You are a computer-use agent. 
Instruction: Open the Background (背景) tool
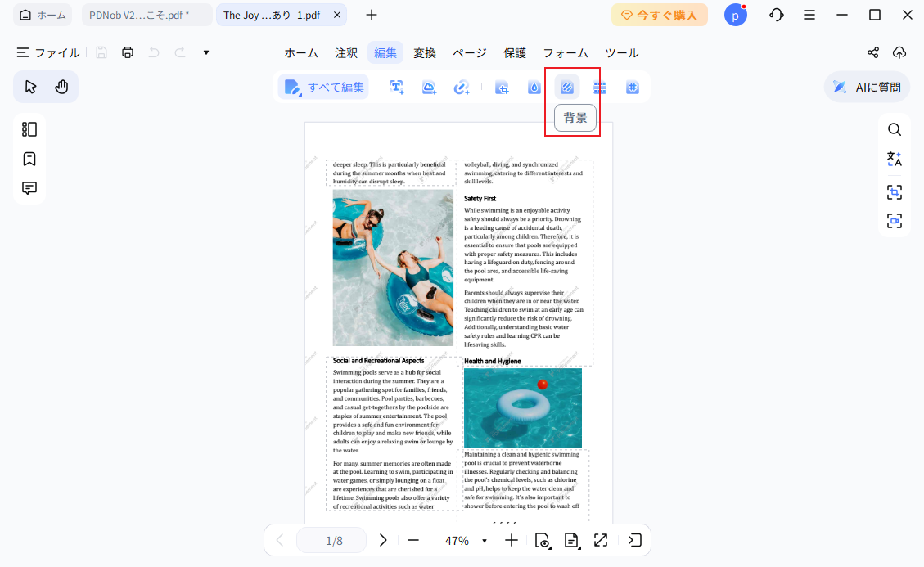566,88
